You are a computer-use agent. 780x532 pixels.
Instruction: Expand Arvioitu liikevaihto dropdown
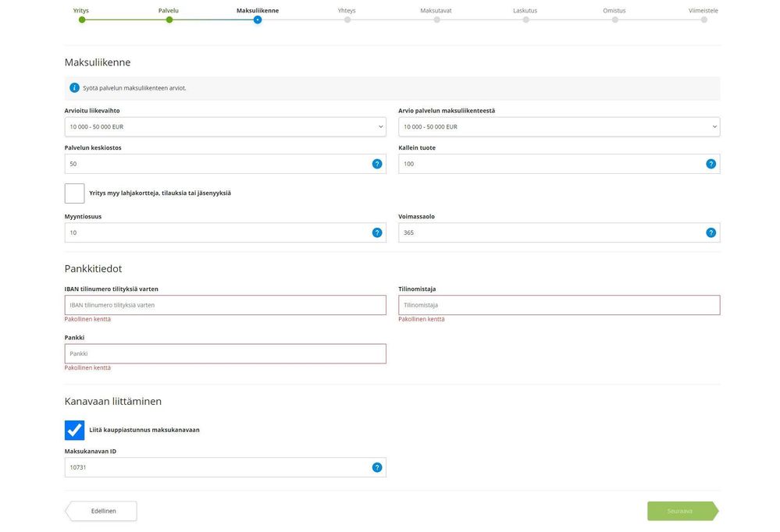226,127
